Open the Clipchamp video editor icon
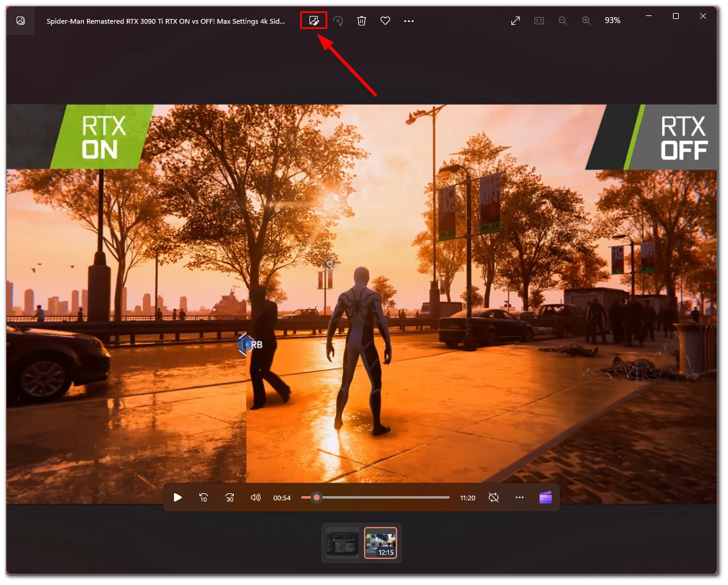The width and height of the screenshot is (728, 585). click(x=546, y=497)
